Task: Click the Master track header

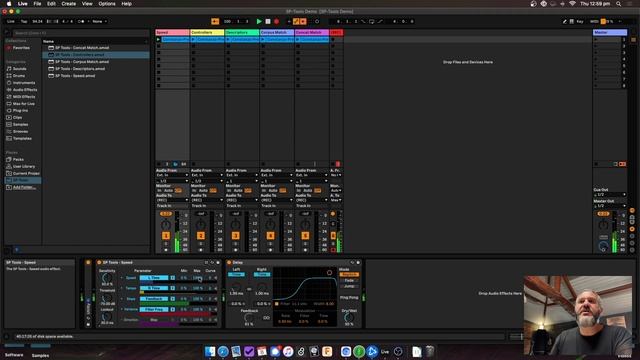Action: (x=610, y=32)
